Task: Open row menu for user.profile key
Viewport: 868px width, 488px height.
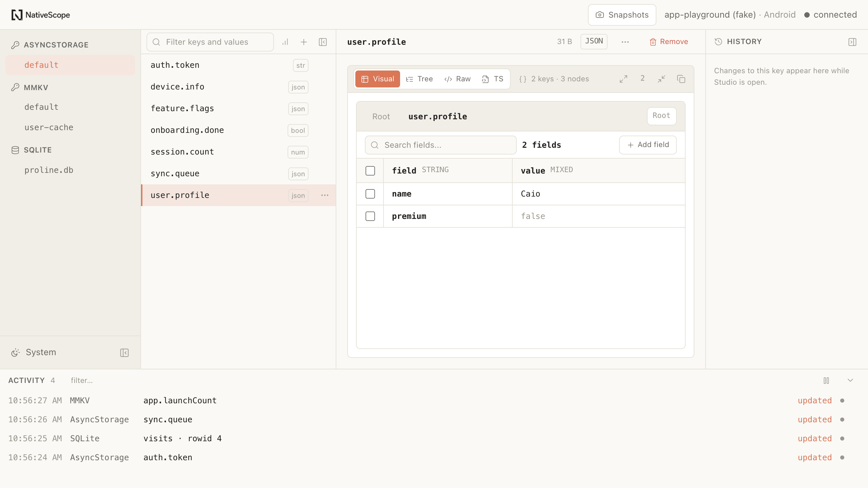Action: (x=325, y=195)
